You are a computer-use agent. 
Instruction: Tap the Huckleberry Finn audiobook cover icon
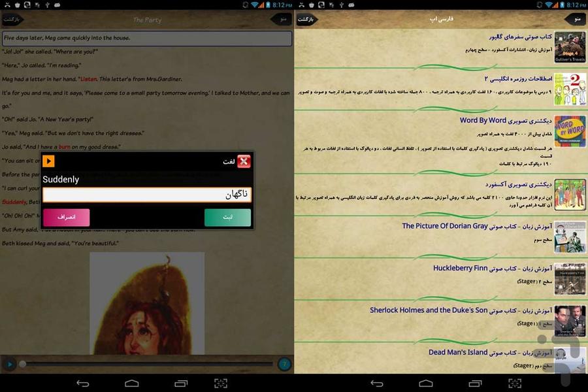(x=570, y=279)
